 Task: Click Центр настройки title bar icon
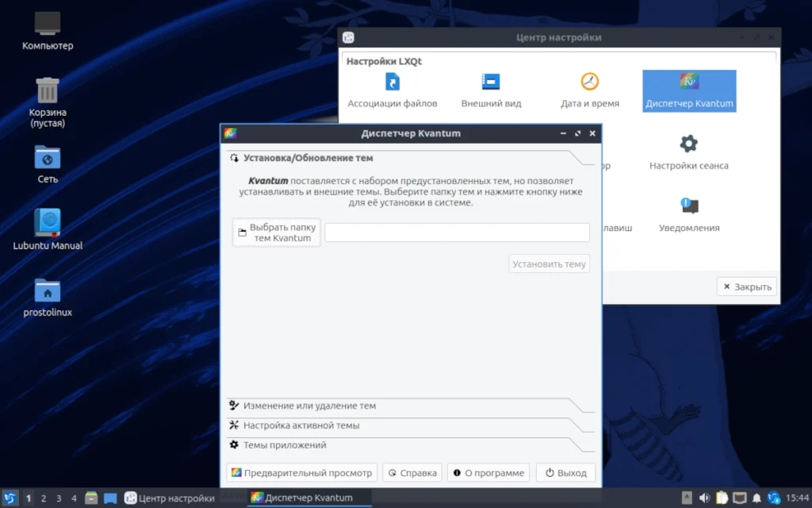click(349, 37)
